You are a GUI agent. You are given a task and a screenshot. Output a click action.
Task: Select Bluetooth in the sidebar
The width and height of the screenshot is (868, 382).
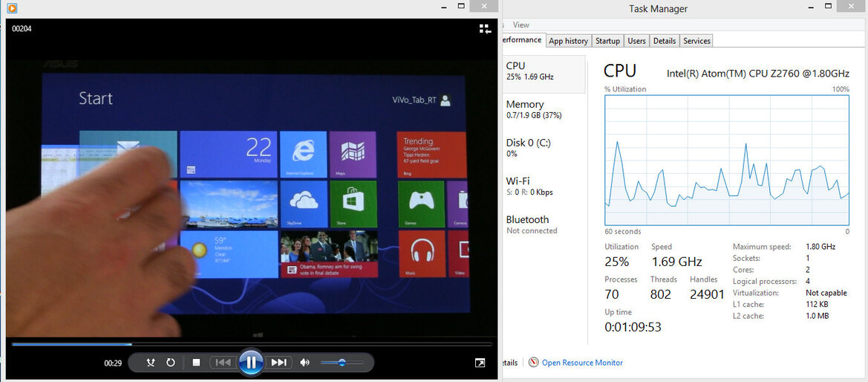(544, 224)
